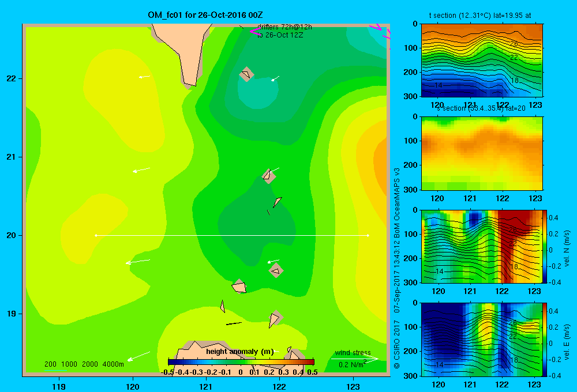Click the height anomaly color bar
This screenshot has height=392, width=577.
[241, 362]
